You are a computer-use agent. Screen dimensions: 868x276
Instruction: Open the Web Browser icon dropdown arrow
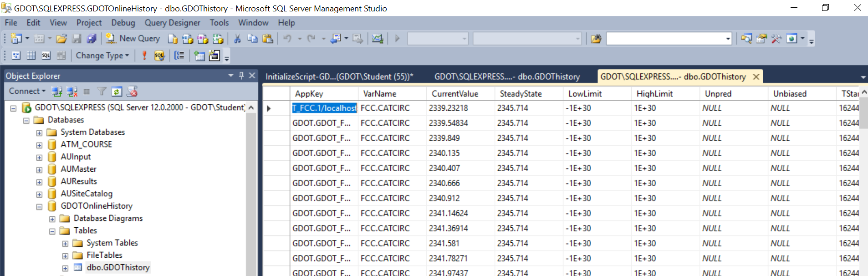[802, 39]
